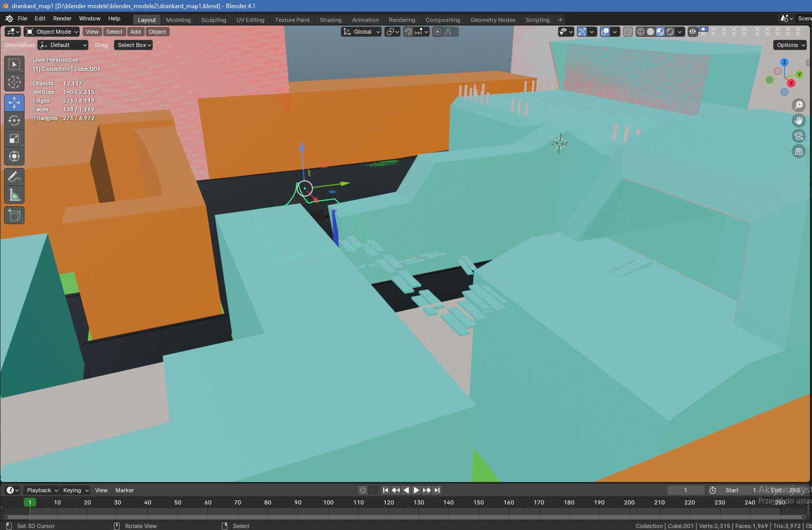This screenshot has height=530, width=812.
Task: Open the editor type selector icon
Action: pos(13,32)
